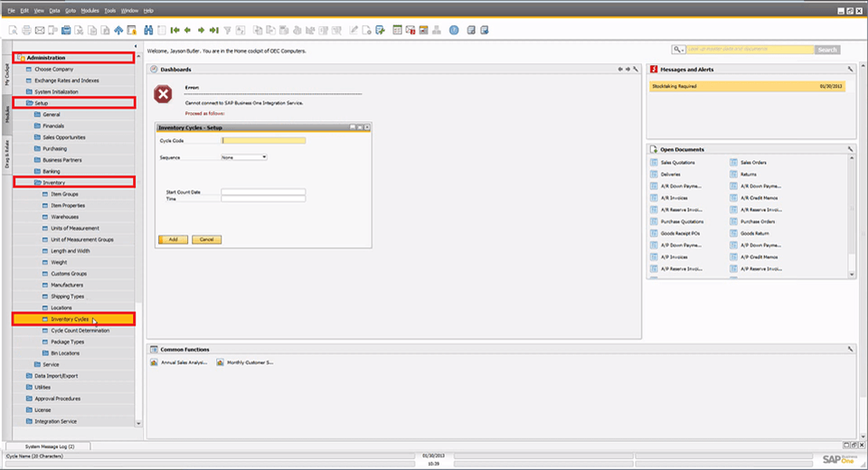Viewport: 868px width, 470px height.
Task: Open the Sequence dropdown
Action: pyautogui.click(x=264, y=157)
